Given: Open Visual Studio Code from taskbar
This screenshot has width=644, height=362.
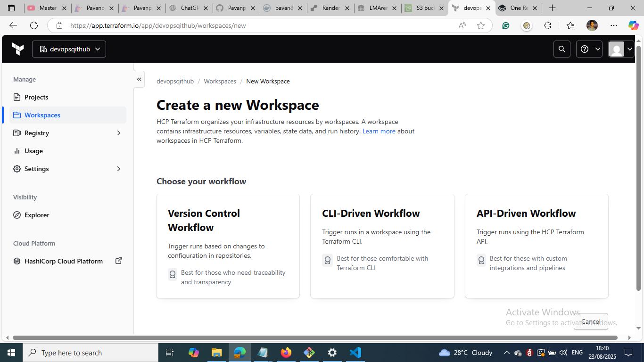Looking at the screenshot, I should pos(355,353).
